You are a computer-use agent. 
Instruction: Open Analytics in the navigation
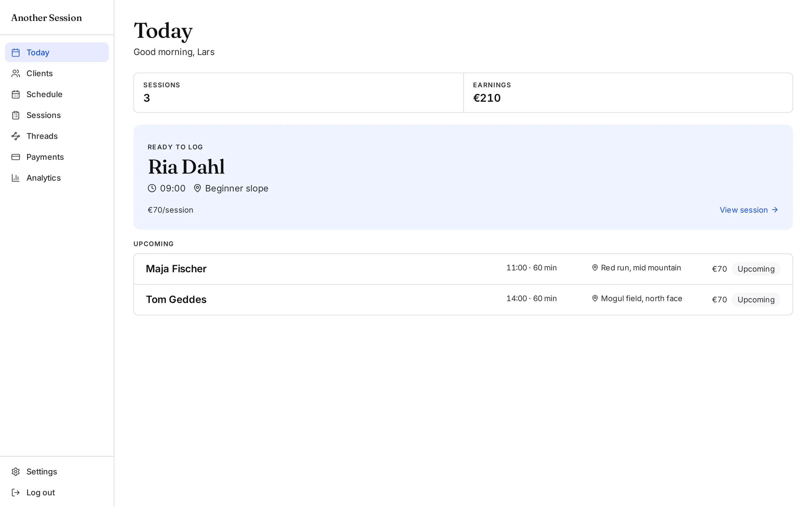pyautogui.click(x=57, y=178)
